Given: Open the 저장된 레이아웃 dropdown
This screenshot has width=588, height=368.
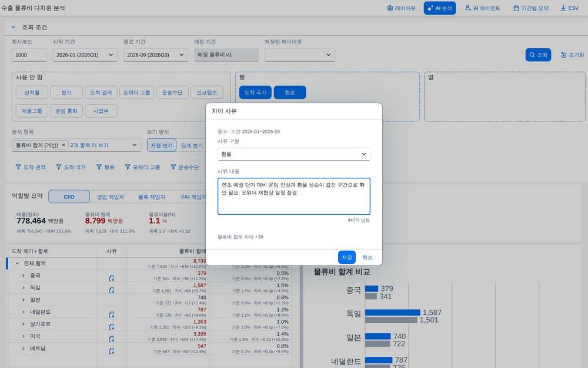Looking at the screenshot, I should (x=300, y=55).
